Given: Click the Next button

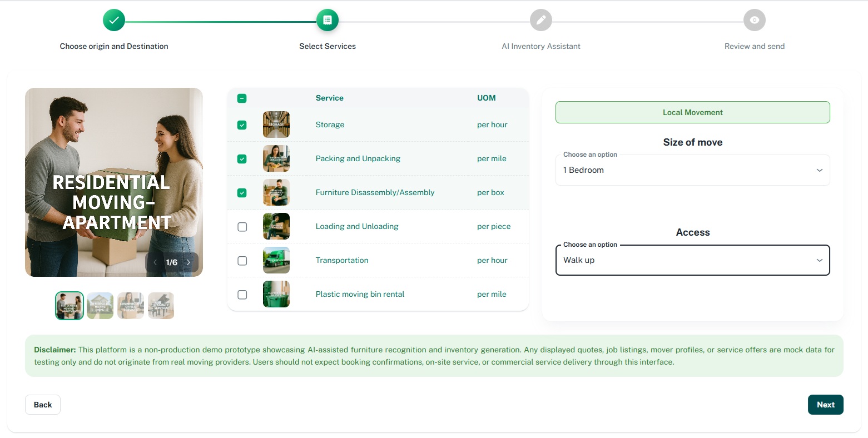Looking at the screenshot, I should pos(825,405).
